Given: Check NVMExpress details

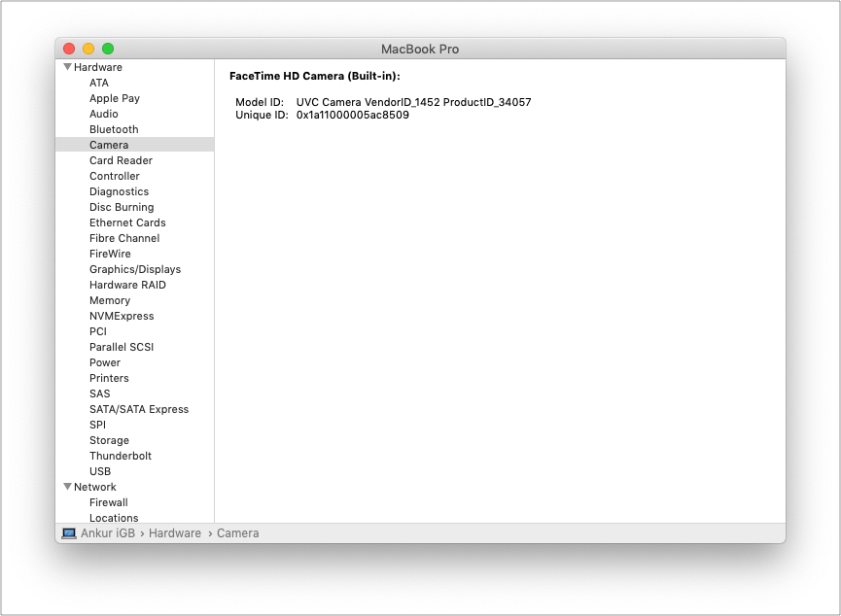Looking at the screenshot, I should click(x=121, y=316).
